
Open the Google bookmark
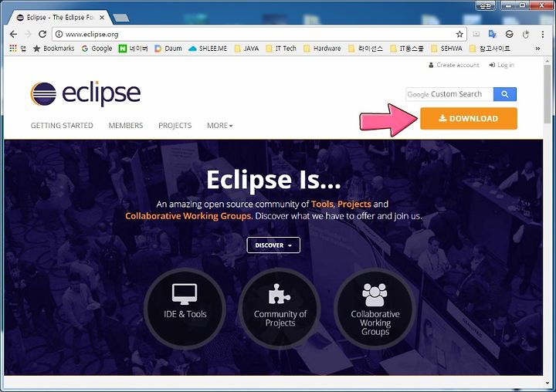click(x=97, y=48)
